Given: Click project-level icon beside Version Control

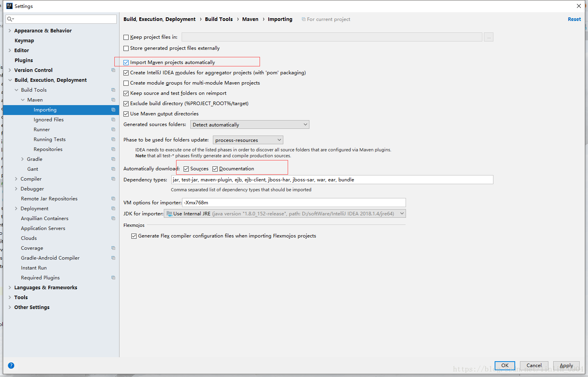Looking at the screenshot, I should point(113,70).
